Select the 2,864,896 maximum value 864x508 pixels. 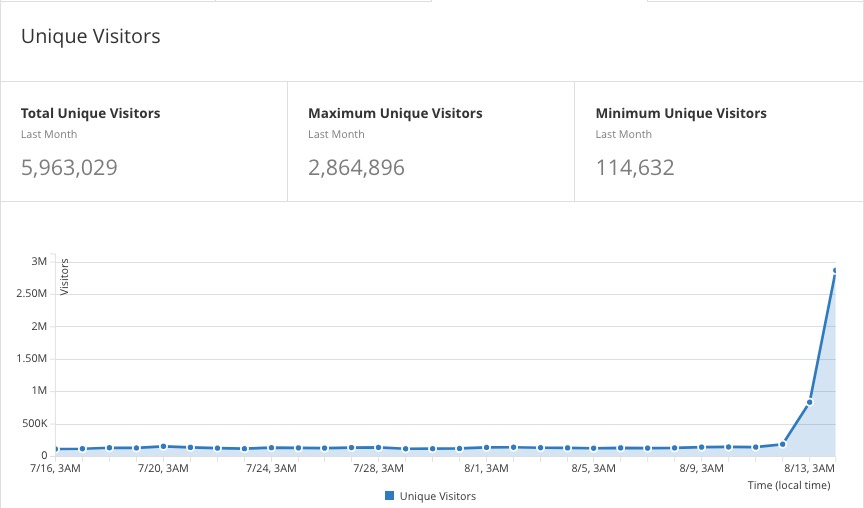pyautogui.click(x=356, y=167)
